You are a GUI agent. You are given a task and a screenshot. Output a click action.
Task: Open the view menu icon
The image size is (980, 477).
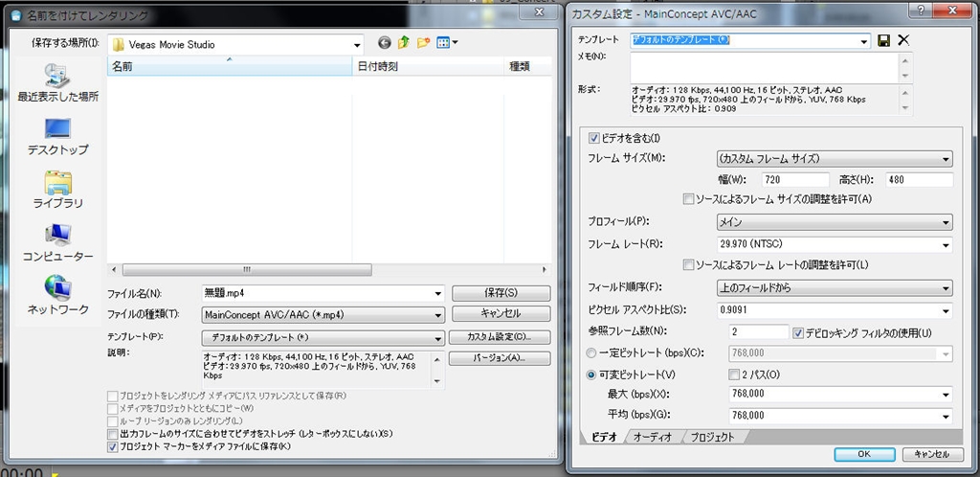click(448, 43)
